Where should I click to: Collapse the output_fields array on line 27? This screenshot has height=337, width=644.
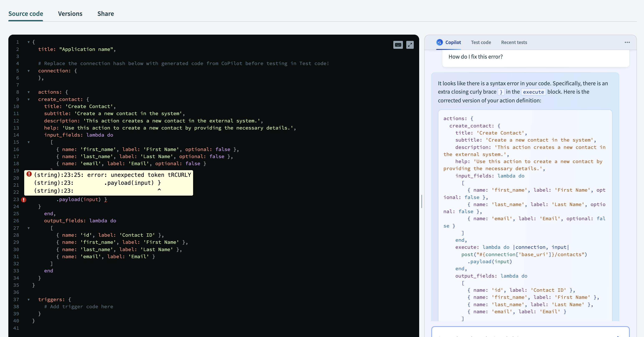pyautogui.click(x=29, y=228)
